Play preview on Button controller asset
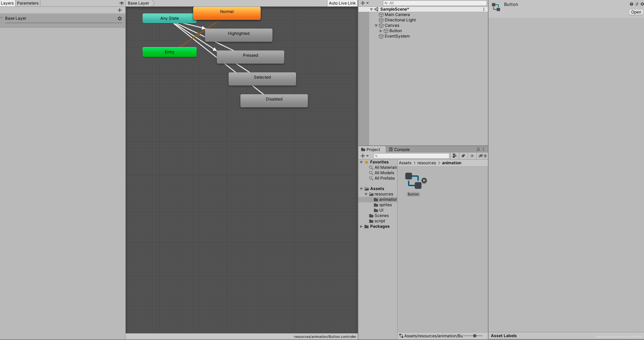 (x=424, y=180)
